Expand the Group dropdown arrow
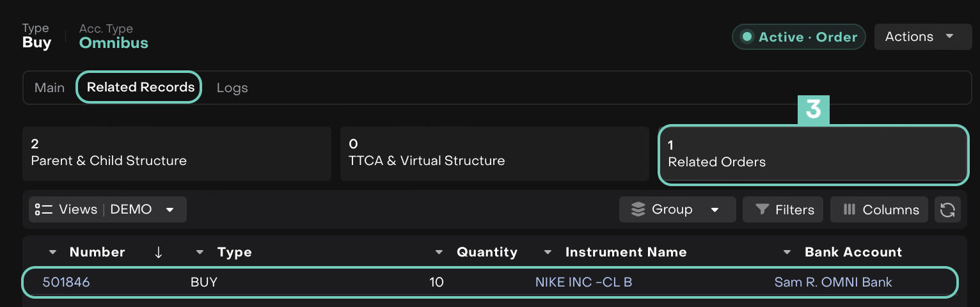The height and width of the screenshot is (307, 980). (x=715, y=210)
